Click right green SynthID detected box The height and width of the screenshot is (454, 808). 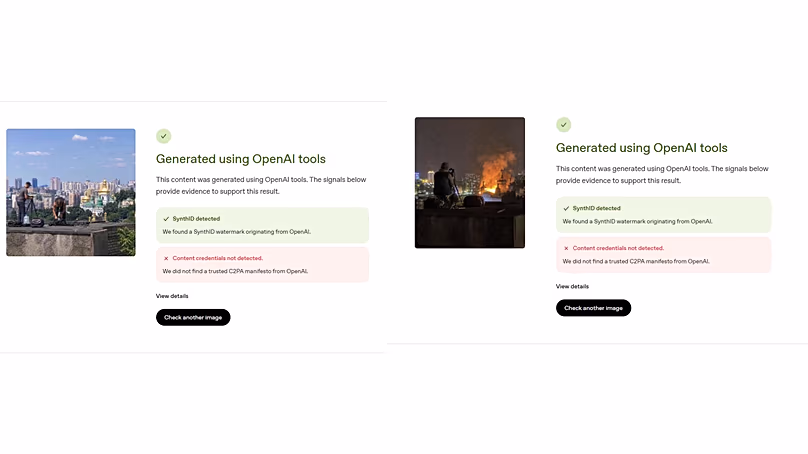[x=663, y=215]
